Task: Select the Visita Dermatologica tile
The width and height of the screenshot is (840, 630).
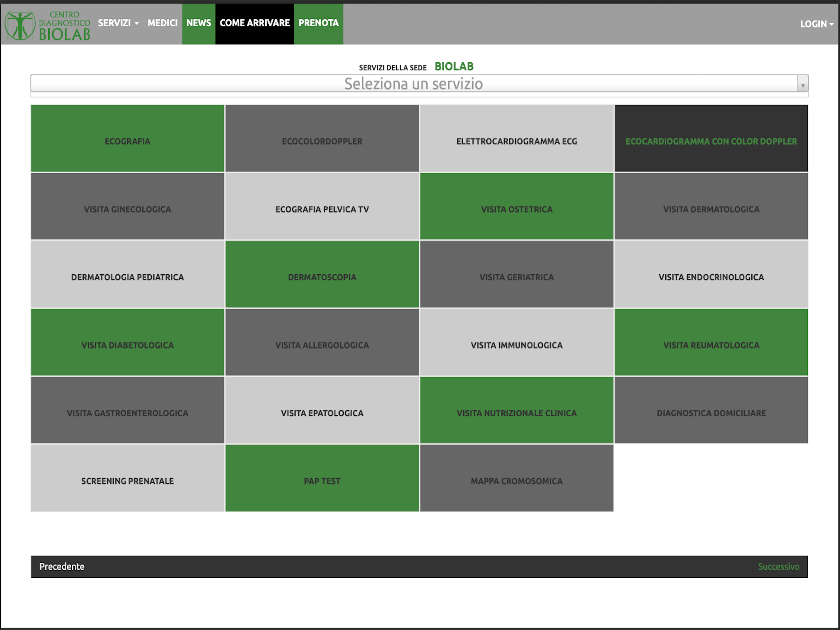Action: coord(711,206)
